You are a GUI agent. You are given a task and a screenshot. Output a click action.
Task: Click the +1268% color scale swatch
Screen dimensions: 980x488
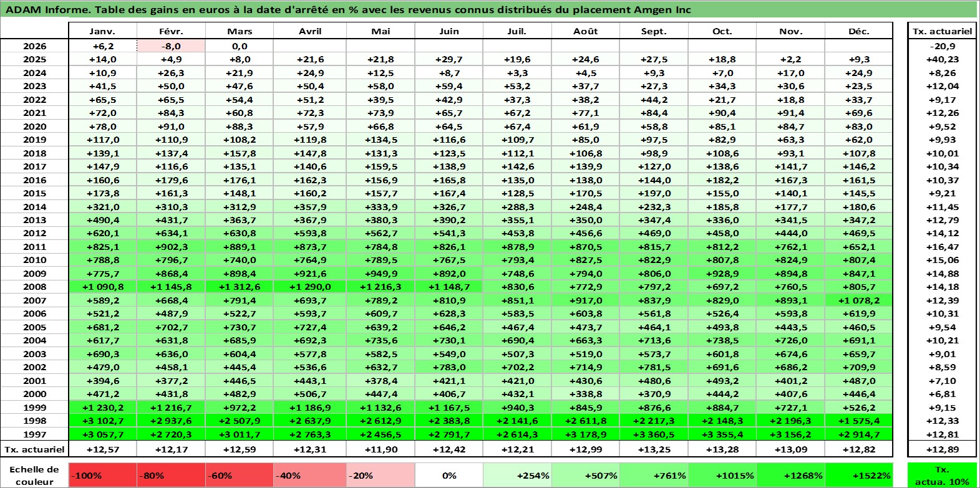click(790, 475)
